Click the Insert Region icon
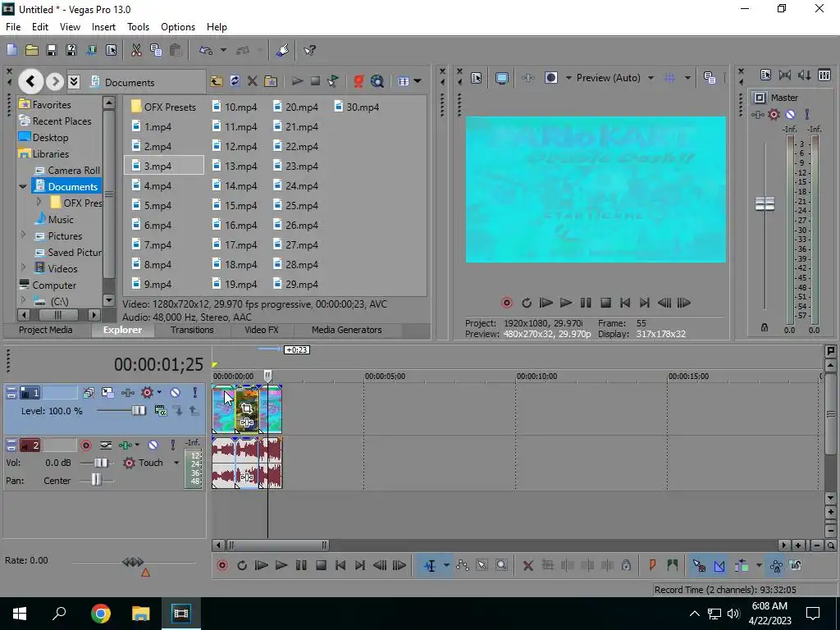Screen dimensions: 840x630 (673, 565)
